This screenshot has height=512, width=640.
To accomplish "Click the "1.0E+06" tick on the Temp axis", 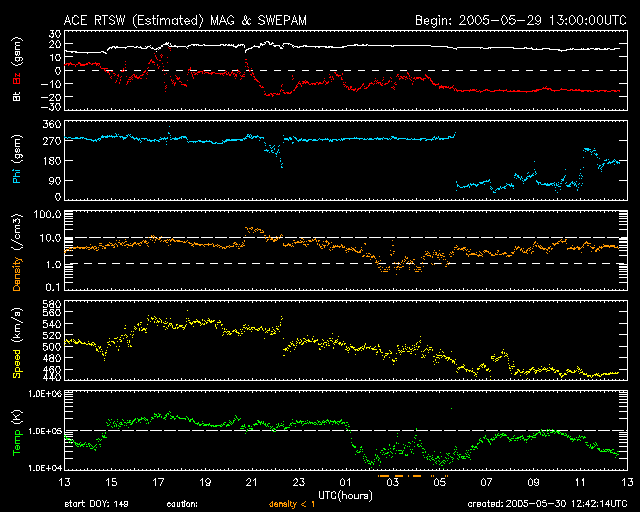I will point(45,394).
